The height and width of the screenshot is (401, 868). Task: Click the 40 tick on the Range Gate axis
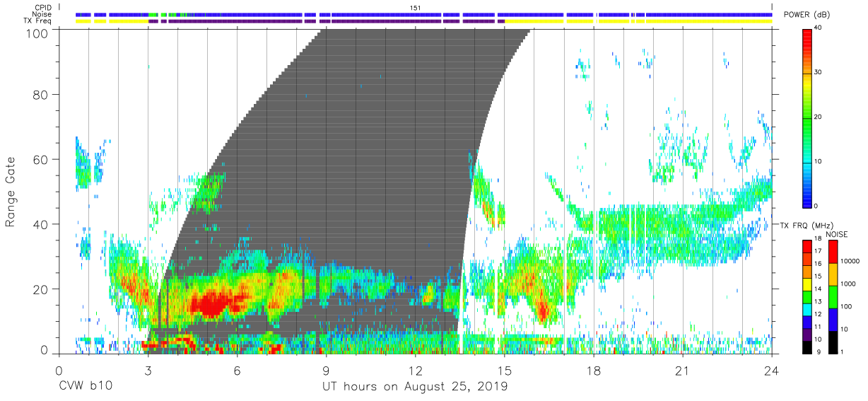coord(41,224)
